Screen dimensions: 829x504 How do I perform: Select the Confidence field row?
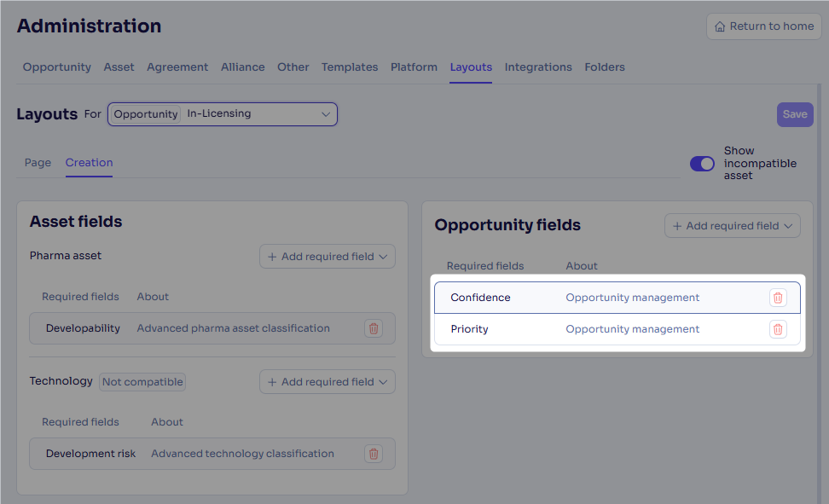(x=617, y=298)
